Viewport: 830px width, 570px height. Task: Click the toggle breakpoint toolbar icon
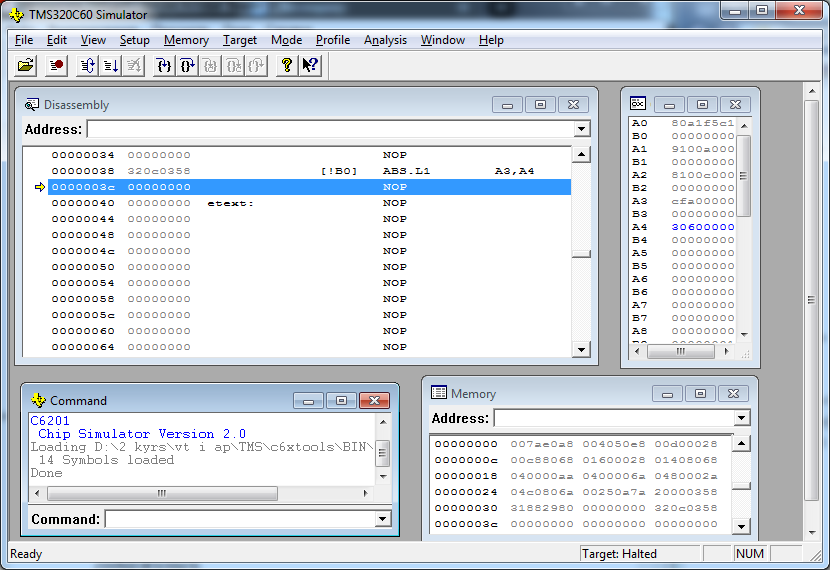(x=56, y=66)
